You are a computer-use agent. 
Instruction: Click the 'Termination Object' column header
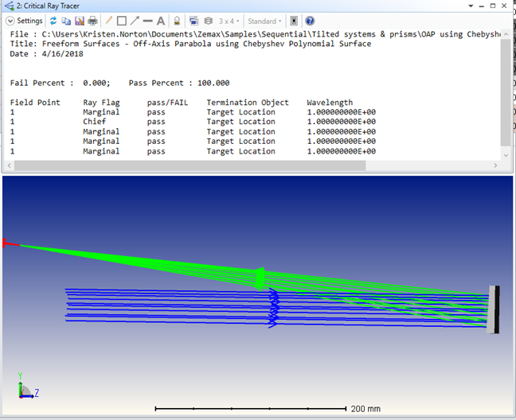click(x=248, y=103)
